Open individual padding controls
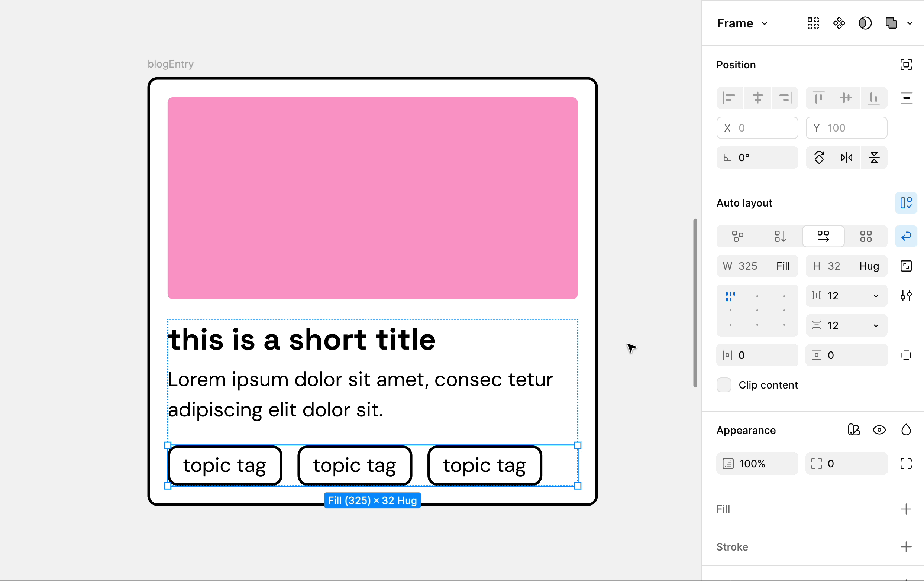The image size is (924, 581). coord(907,355)
